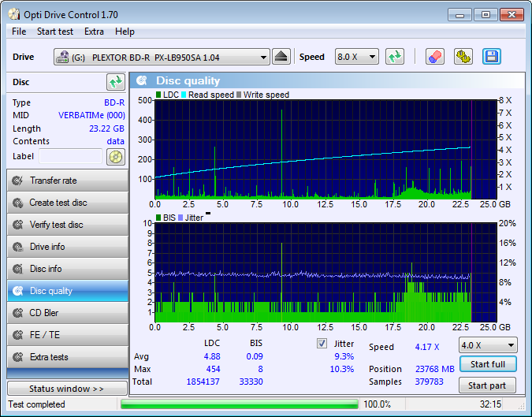Open the Drive selection dropdown
The height and width of the screenshot is (417, 532).
pos(162,57)
